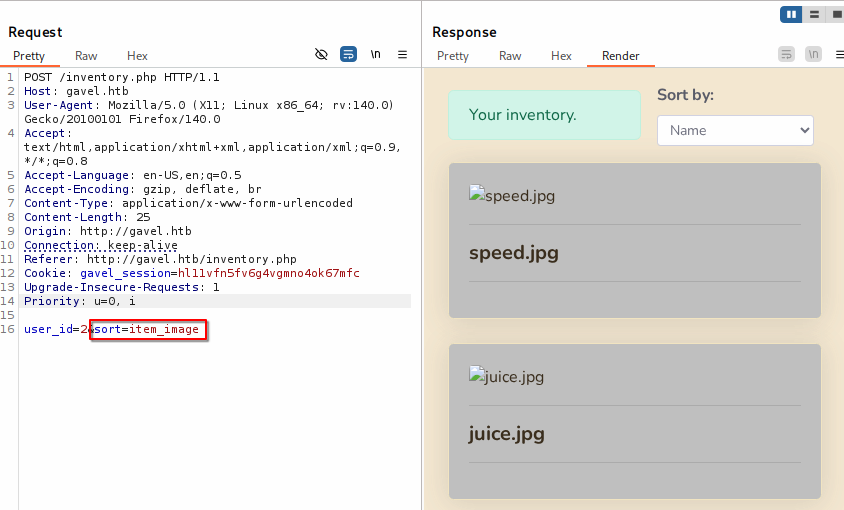This screenshot has height=510, width=844.
Task: Click Response panel word wrap icon
Action: coord(787,54)
